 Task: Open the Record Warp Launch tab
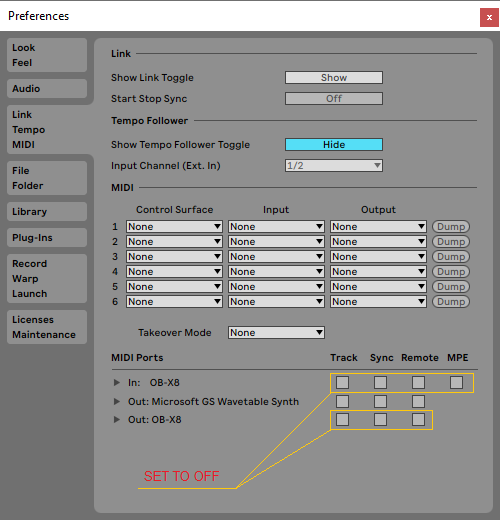coord(47,279)
